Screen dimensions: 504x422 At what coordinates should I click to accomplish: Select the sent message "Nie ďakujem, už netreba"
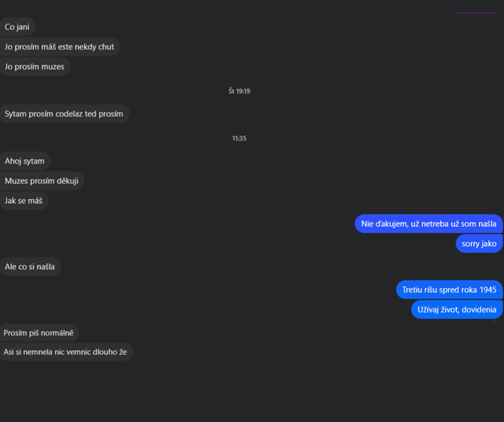(428, 224)
